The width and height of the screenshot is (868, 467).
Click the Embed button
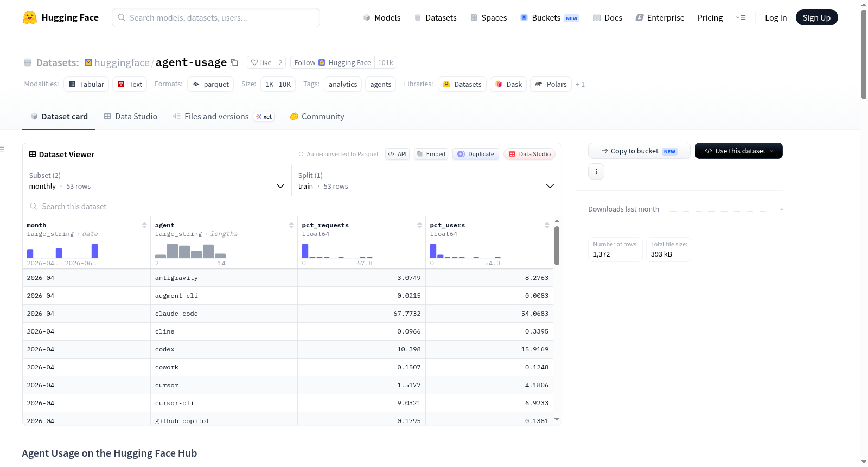[431, 154]
